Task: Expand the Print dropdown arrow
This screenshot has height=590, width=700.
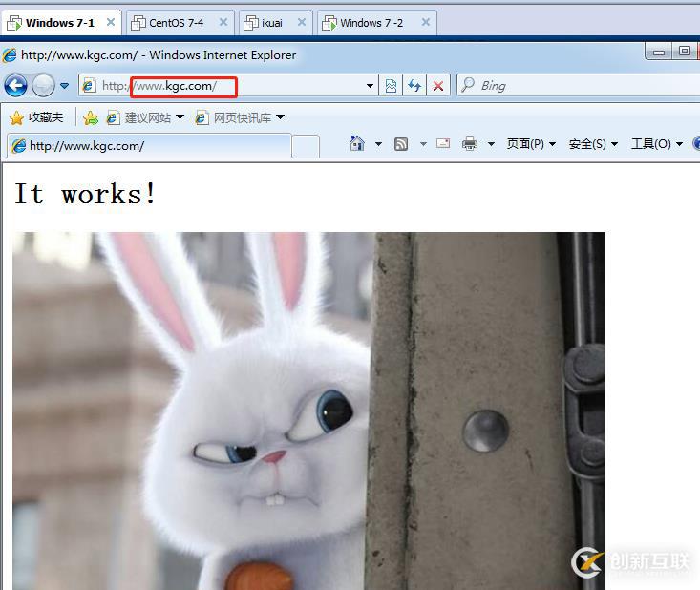Action: (x=491, y=144)
